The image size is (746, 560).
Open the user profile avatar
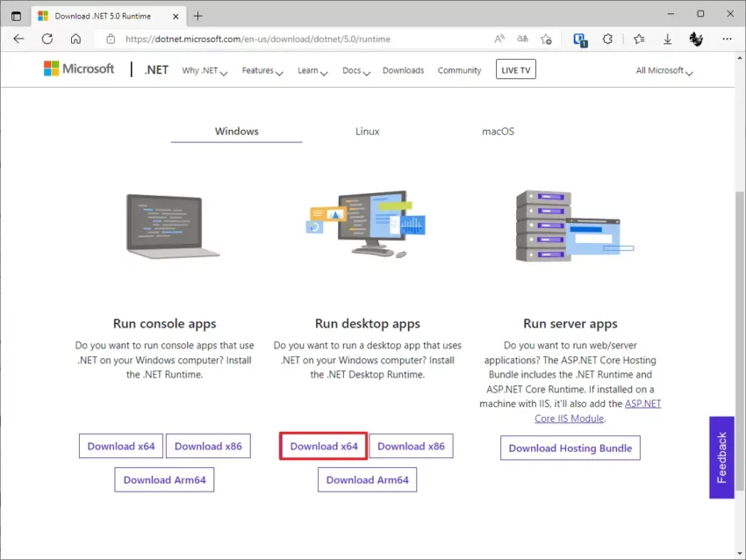coord(696,39)
